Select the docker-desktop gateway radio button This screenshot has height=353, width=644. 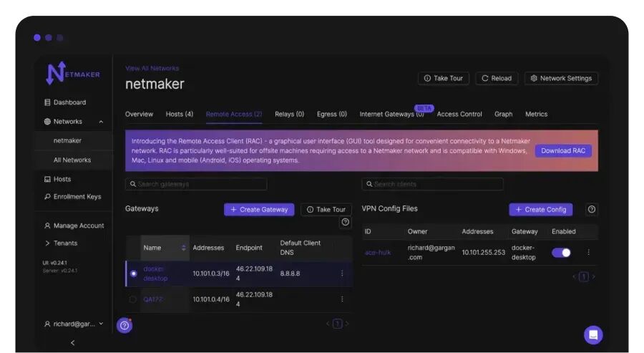click(x=134, y=274)
